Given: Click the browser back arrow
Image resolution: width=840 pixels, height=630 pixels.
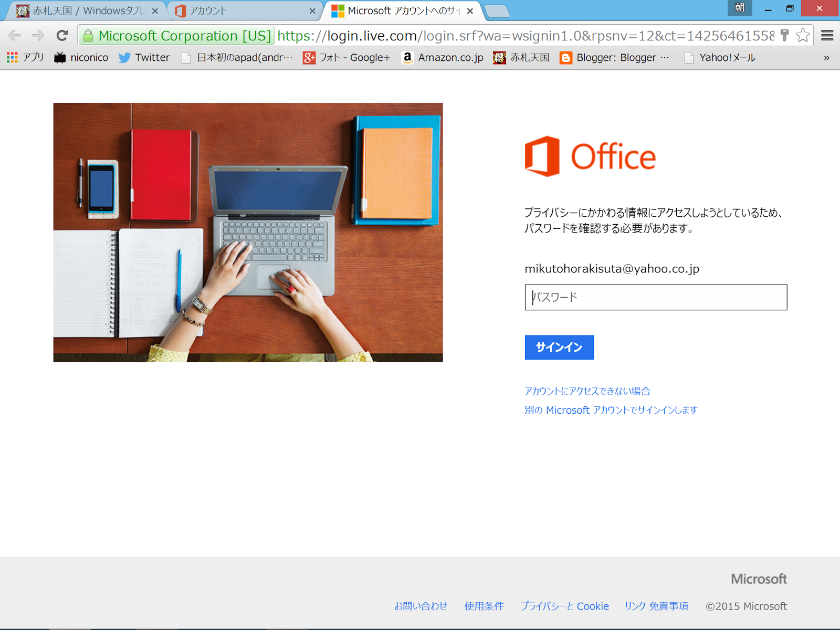Looking at the screenshot, I should tap(15, 36).
